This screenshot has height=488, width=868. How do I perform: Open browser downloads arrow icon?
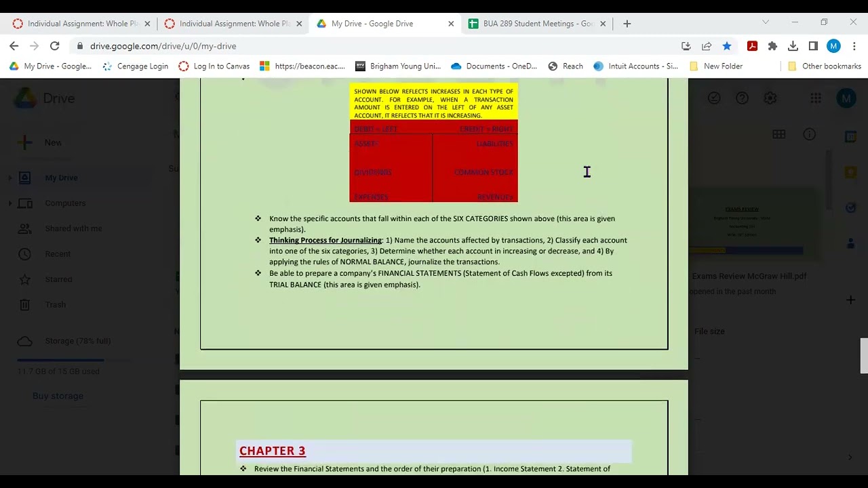(793, 46)
